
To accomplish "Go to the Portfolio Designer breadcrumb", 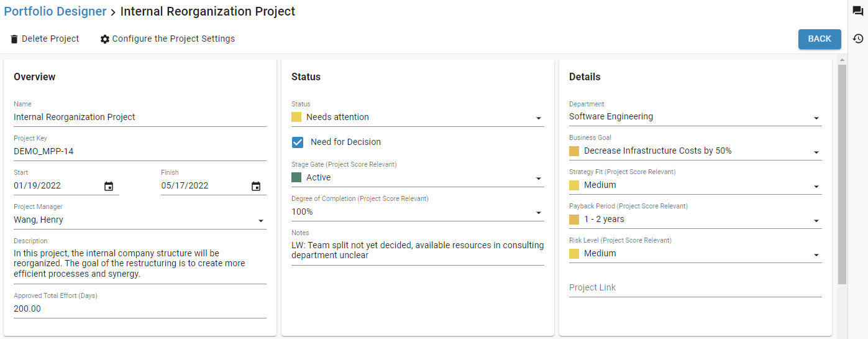I will click(x=55, y=11).
